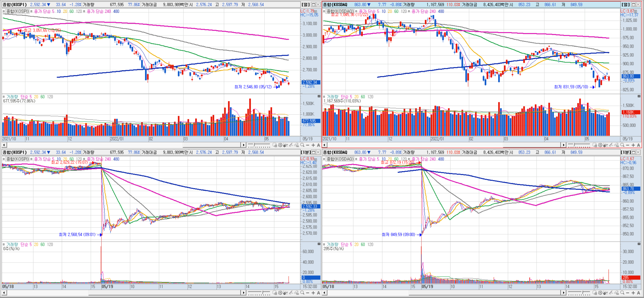Viewport: 644px width, 298px height.
Task: Expand the KOSDAQ daily volume pane via its corner button
Action: click(639, 96)
